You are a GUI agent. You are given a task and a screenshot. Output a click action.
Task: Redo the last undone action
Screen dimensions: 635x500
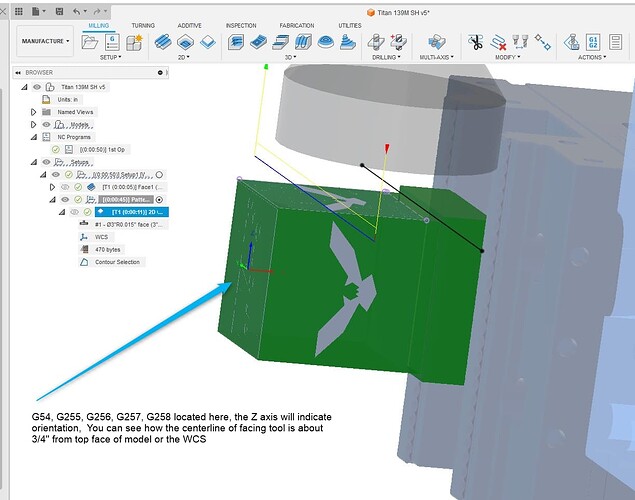pyautogui.click(x=97, y=11)
